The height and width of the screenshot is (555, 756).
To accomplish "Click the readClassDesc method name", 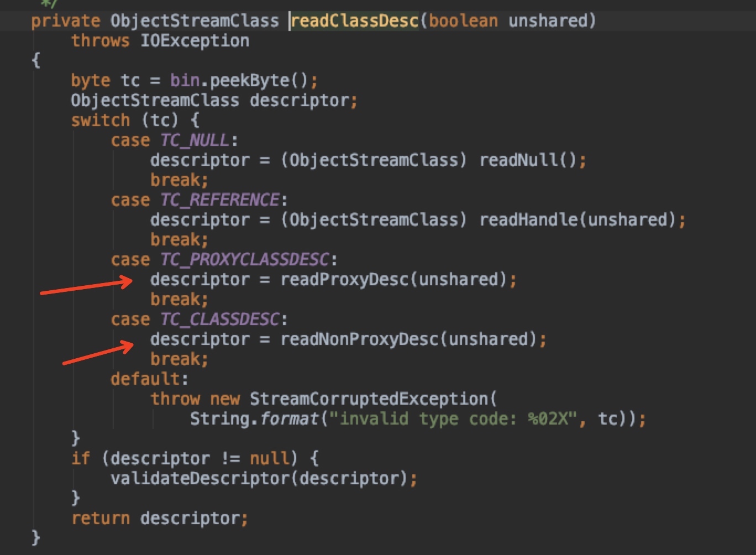I will pyautogui.click(x=354, y=21).
